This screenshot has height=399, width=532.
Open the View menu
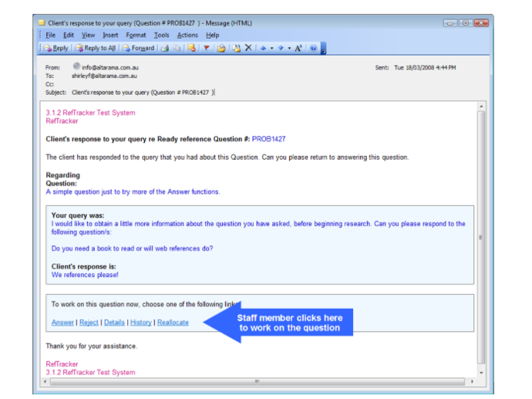[88, 36]
